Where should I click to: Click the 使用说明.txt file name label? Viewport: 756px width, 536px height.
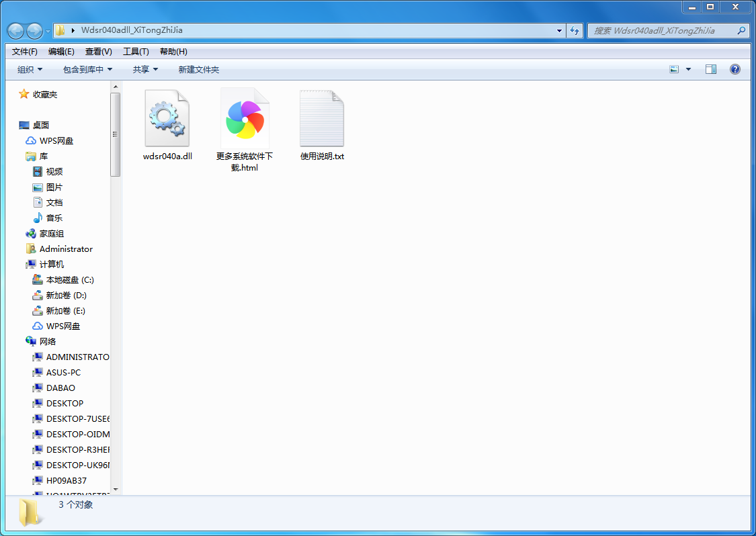tap(322, 157)
